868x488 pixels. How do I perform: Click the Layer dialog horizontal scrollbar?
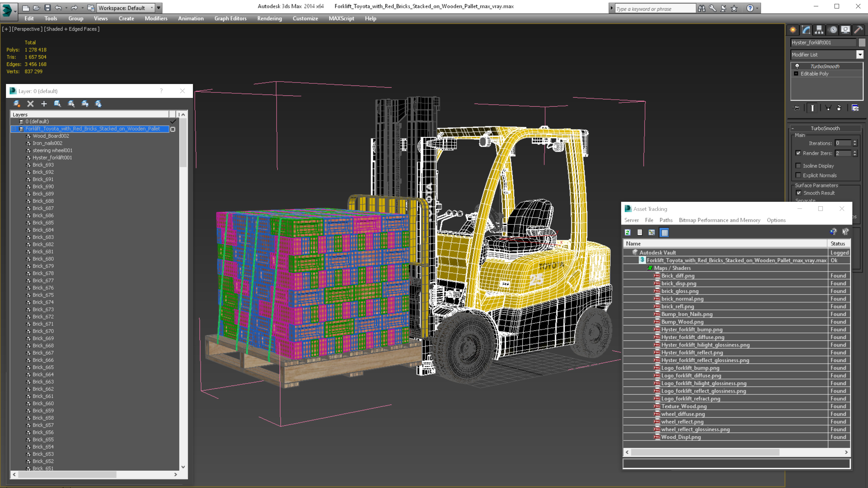tap(67, 474)
